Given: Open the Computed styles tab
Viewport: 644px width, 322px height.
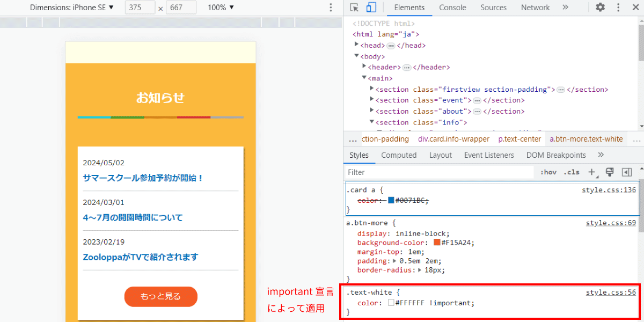Looking at the screenshot, I should tap(399, 155).
